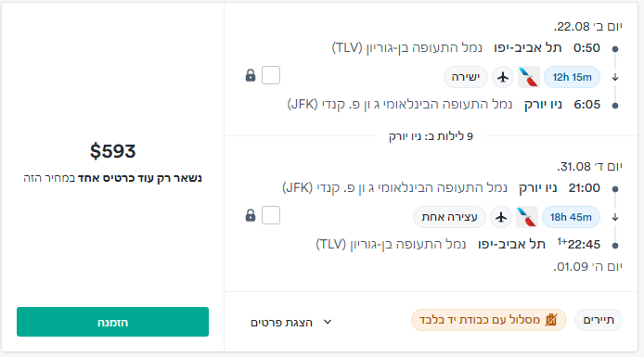
Task: Click the outbound flight airplane icon
Action: 503,77
